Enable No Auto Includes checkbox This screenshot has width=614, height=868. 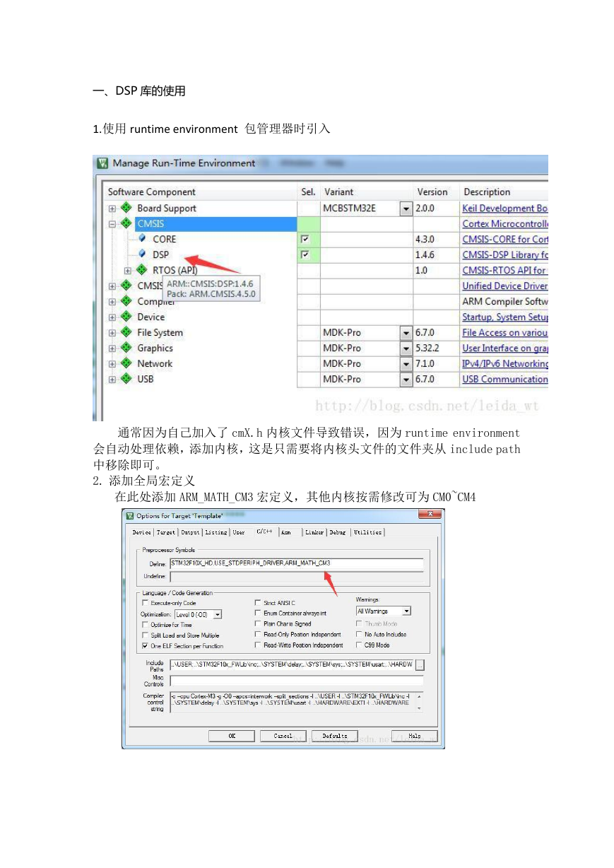tap(359, 635)
